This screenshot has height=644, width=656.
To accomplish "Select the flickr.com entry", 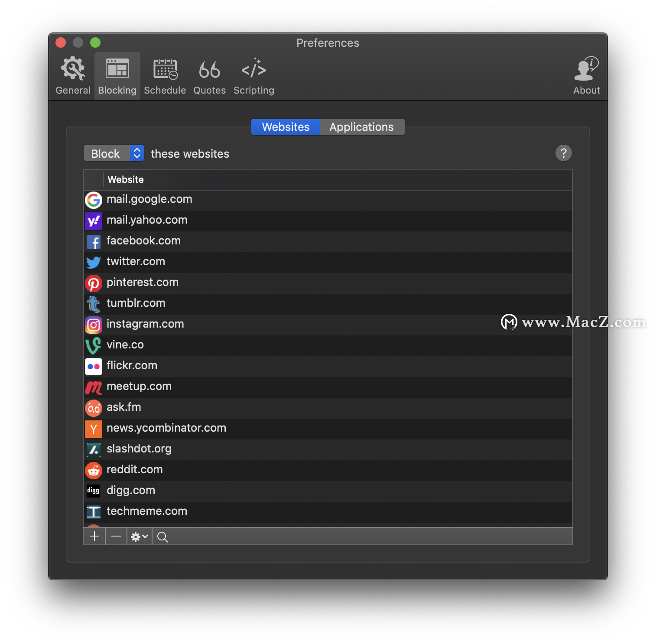I will coord(328,366).
